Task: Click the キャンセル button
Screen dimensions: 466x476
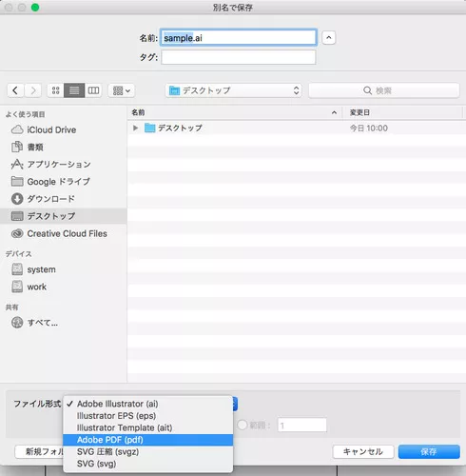Action: [x=363, y=451]
